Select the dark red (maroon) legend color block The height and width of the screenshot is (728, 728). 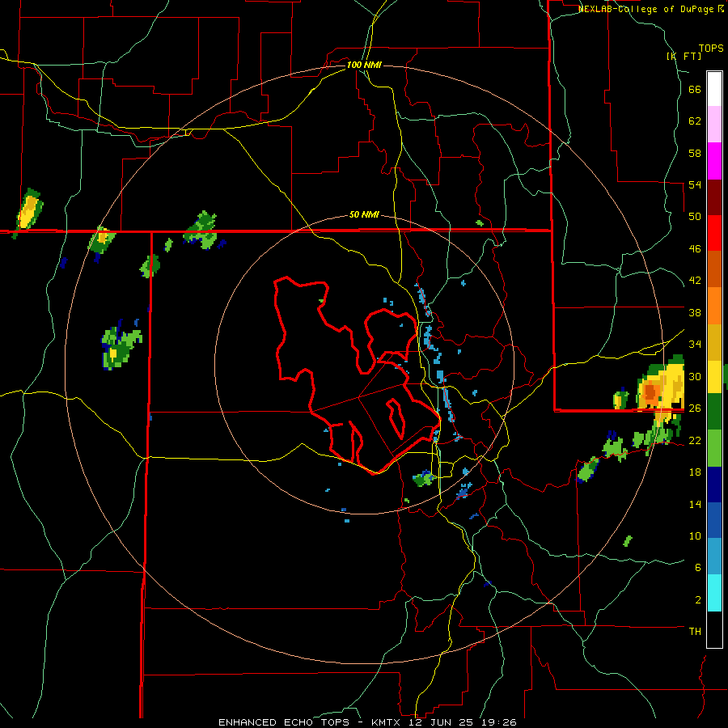[x=714, y=197]
